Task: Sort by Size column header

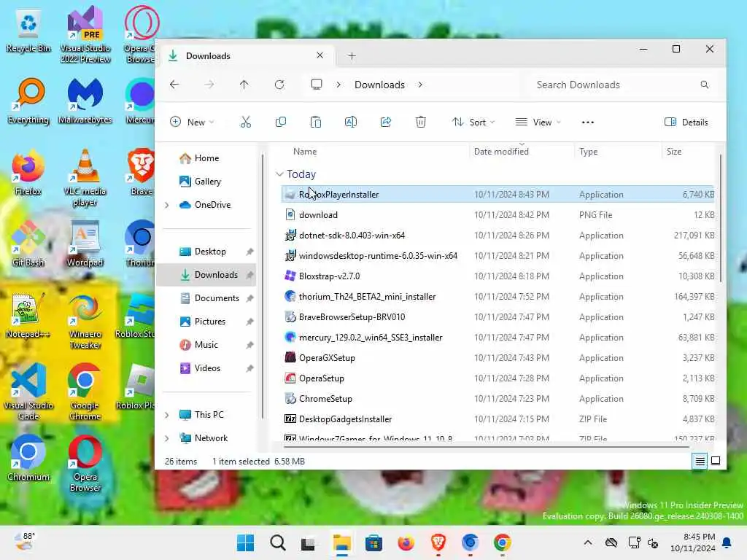Action: [673, 152]
